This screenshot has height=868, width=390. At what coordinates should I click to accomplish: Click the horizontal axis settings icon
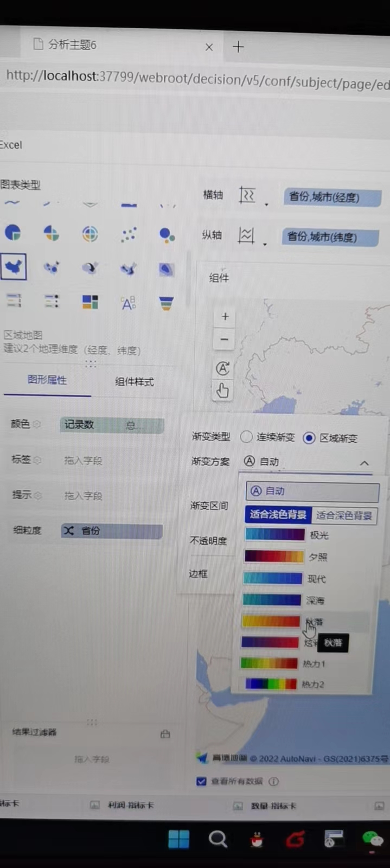(247, 195)
